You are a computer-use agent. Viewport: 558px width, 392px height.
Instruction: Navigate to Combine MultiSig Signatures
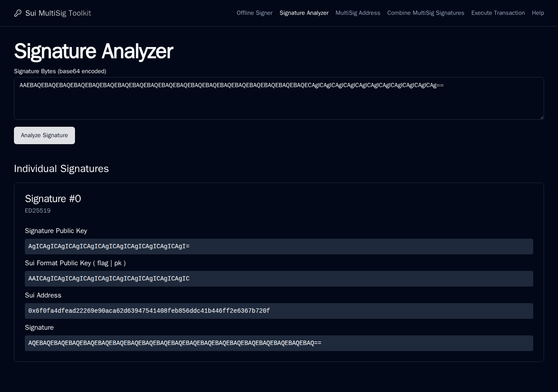[x=426, y=13]
